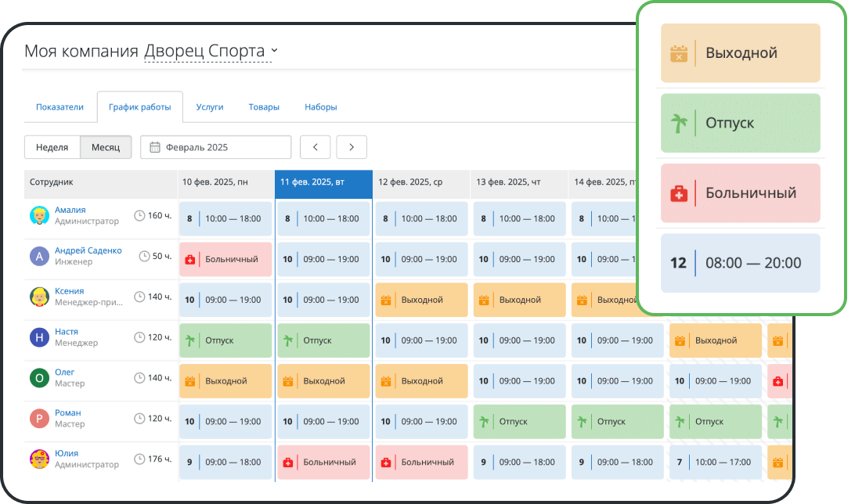
Task: Go to the previous period with left arrow
Action: pyautogui.click(x=316, y=147)
